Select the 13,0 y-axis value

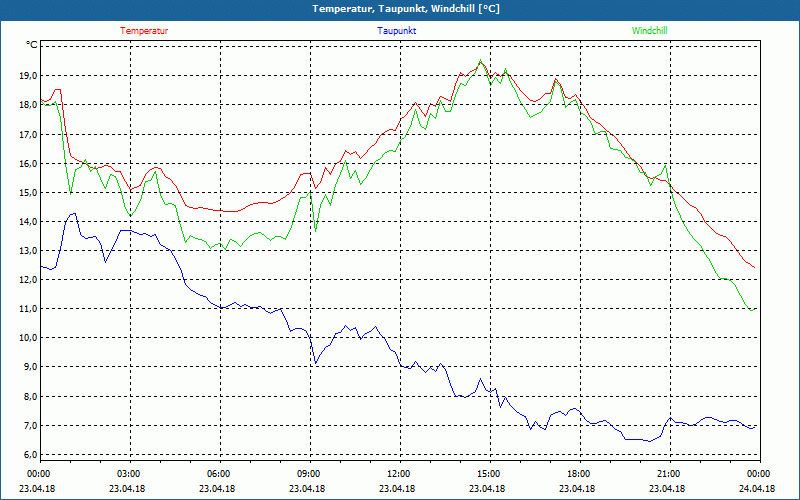29,251
